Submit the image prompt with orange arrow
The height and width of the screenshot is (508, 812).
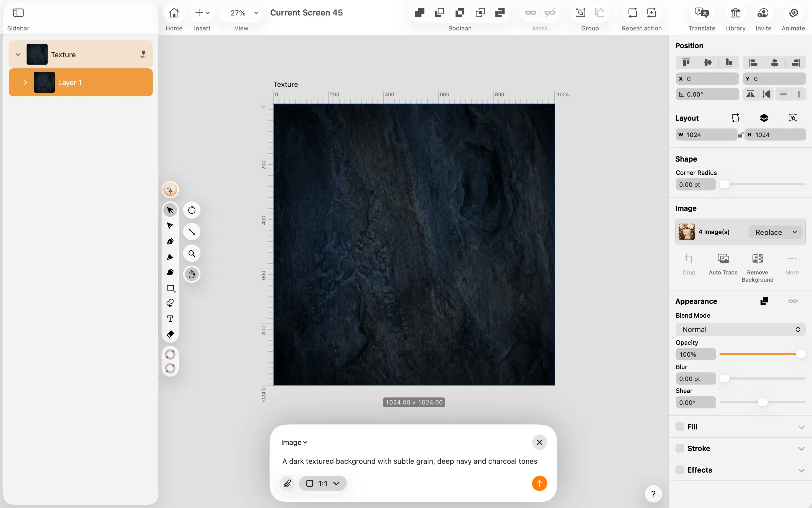(539, 483)
